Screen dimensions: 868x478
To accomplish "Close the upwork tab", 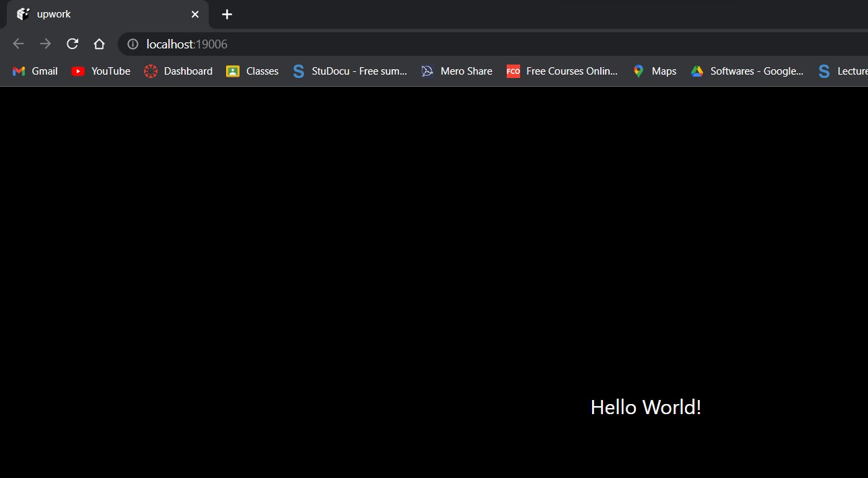I will tap(195, 14).
